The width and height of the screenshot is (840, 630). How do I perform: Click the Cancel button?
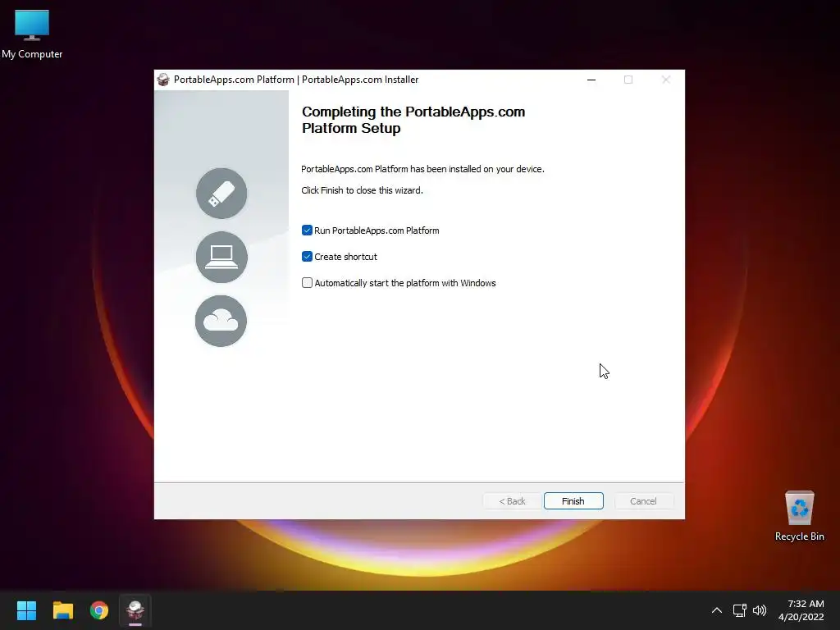643,501
